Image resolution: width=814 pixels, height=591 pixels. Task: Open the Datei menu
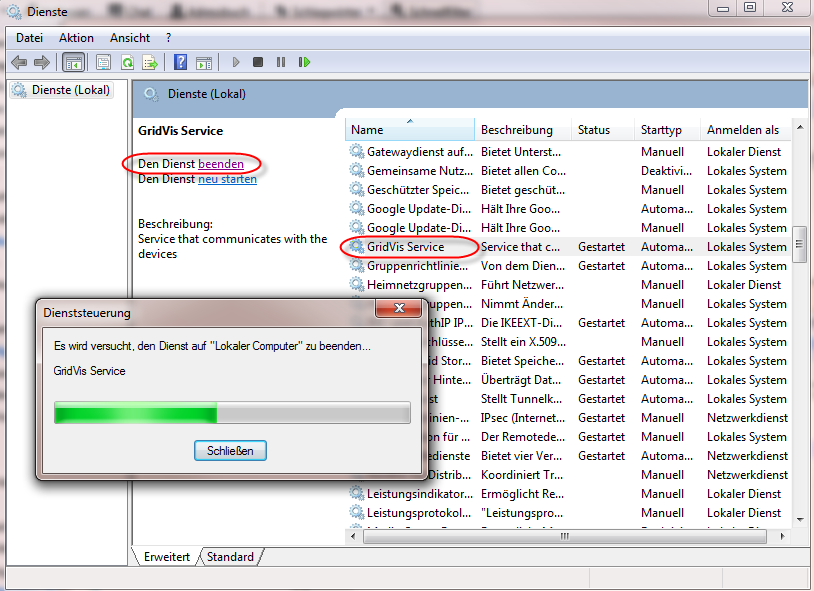30,38
